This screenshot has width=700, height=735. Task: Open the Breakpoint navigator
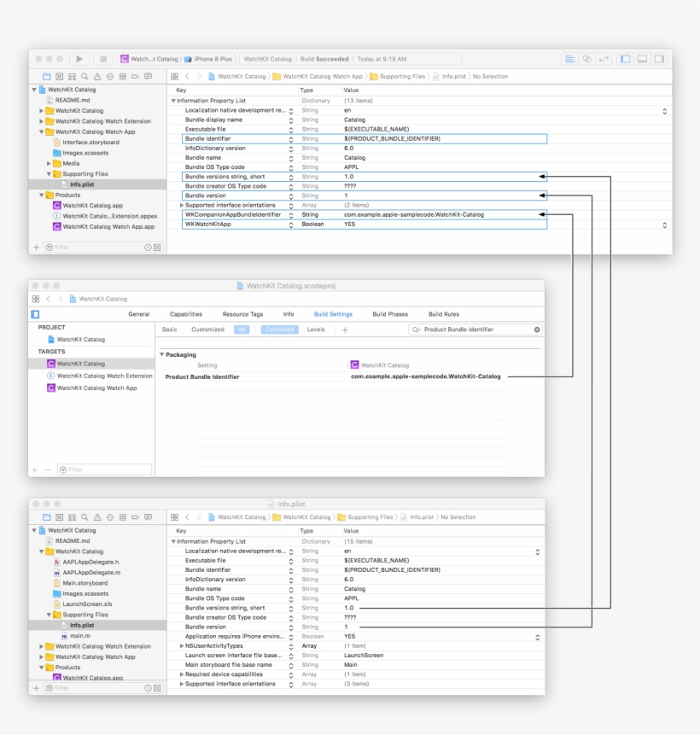pos(135,75)
